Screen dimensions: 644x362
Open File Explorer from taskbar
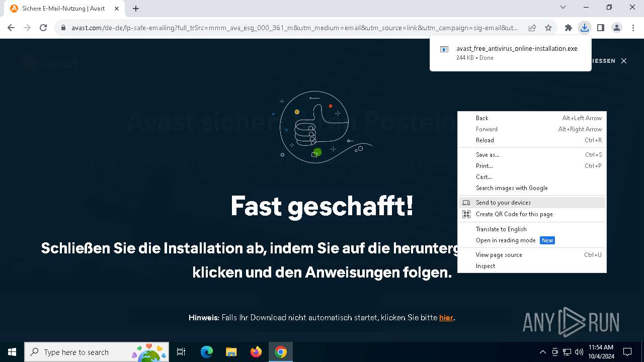point(231,352)
